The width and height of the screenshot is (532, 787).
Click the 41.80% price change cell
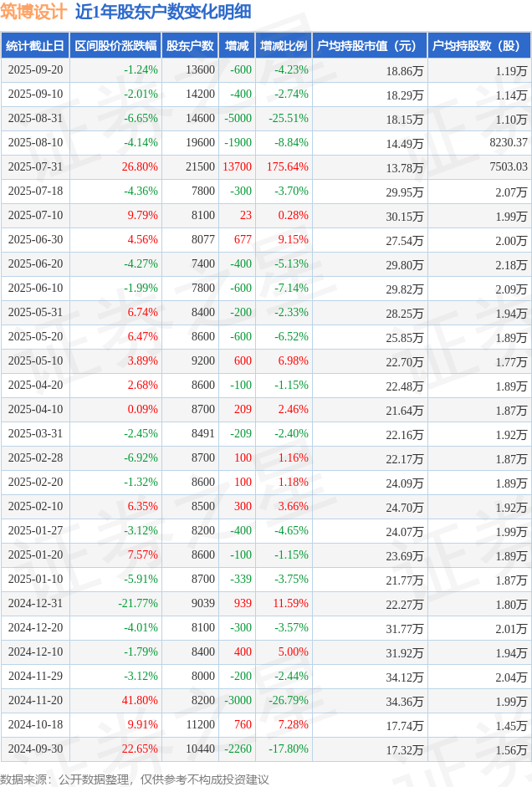[x=140, y=701]
